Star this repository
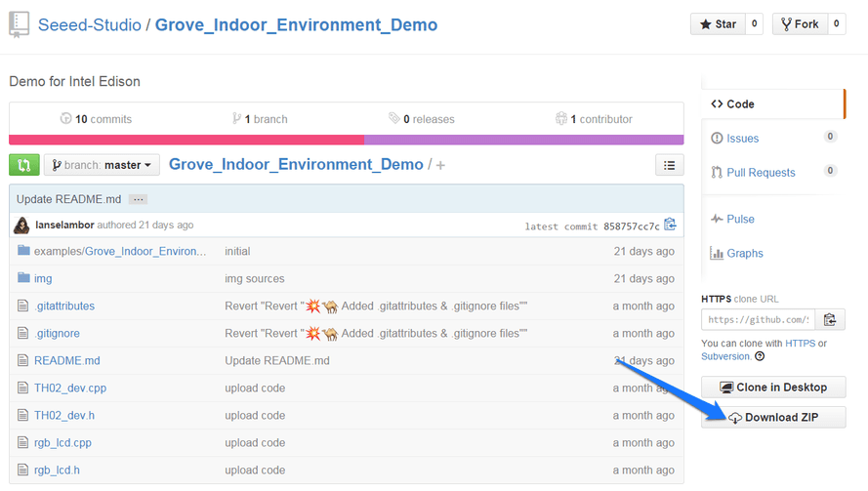This screenshot has height=491, width=868. click(x=717, y=24)
